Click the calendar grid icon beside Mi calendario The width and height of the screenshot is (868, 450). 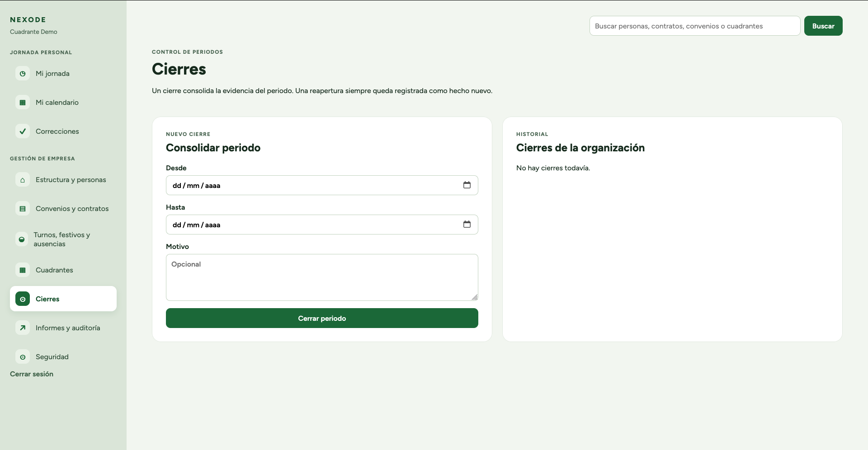[x=23, y=103]
